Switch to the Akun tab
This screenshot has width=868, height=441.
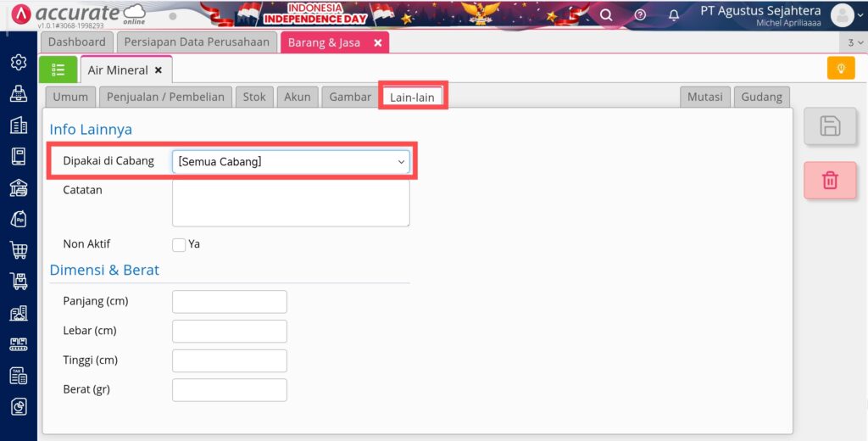(x=298, y=97)
